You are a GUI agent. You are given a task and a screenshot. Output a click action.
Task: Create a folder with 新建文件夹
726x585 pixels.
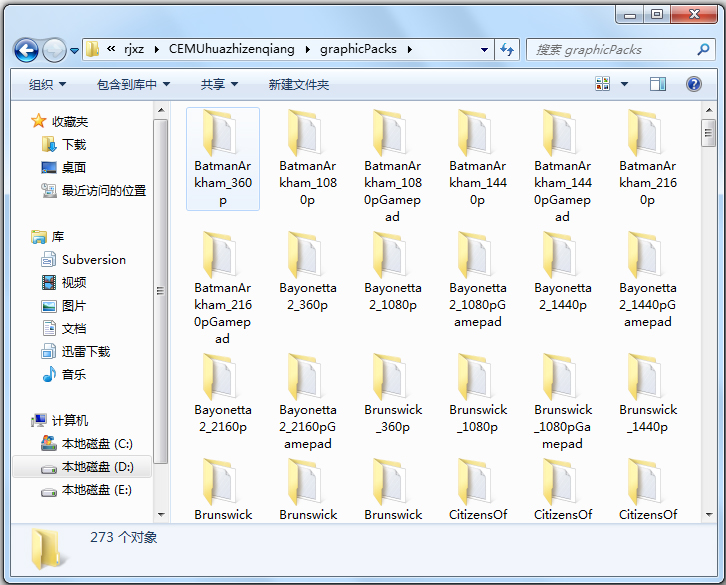point(299,84)
